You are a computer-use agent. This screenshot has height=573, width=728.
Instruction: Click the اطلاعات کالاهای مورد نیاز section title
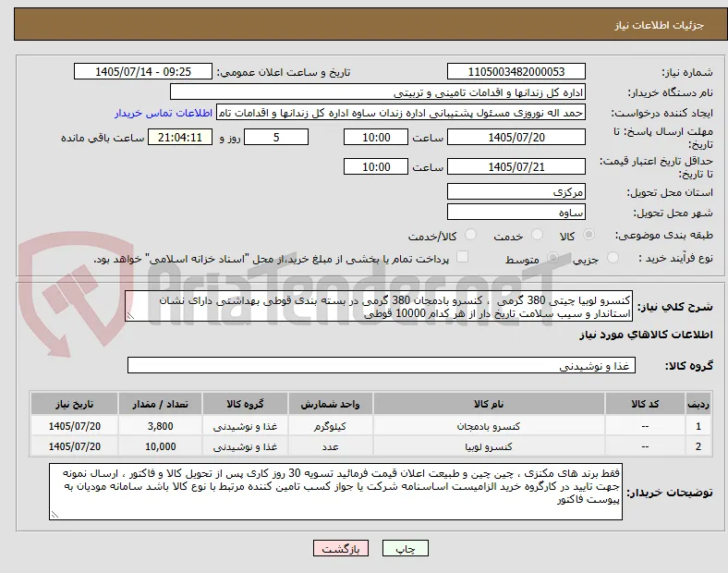[646, 335]
